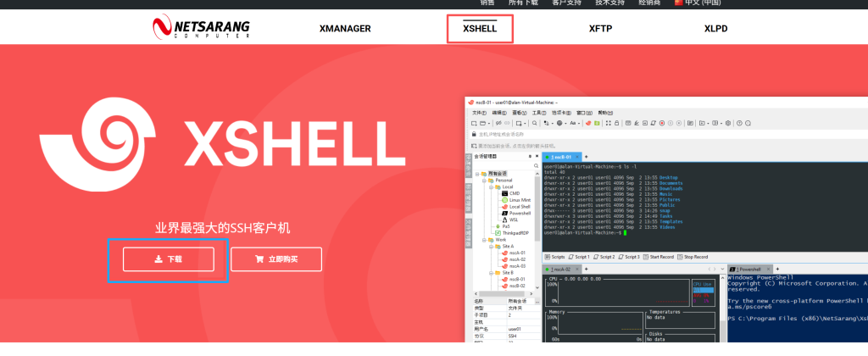This screenshot has width=868, height=356.
Task: Collapse the Personal folder in session tree
Action: (x=482, y=181)
